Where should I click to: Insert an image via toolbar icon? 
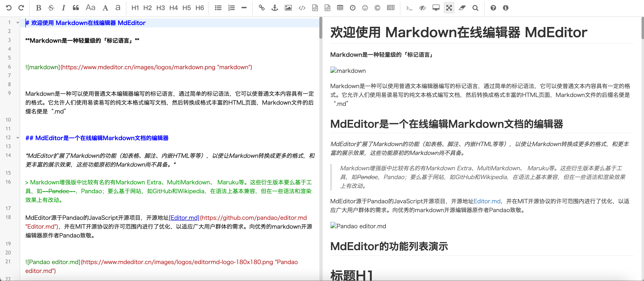tap(288, 8)
